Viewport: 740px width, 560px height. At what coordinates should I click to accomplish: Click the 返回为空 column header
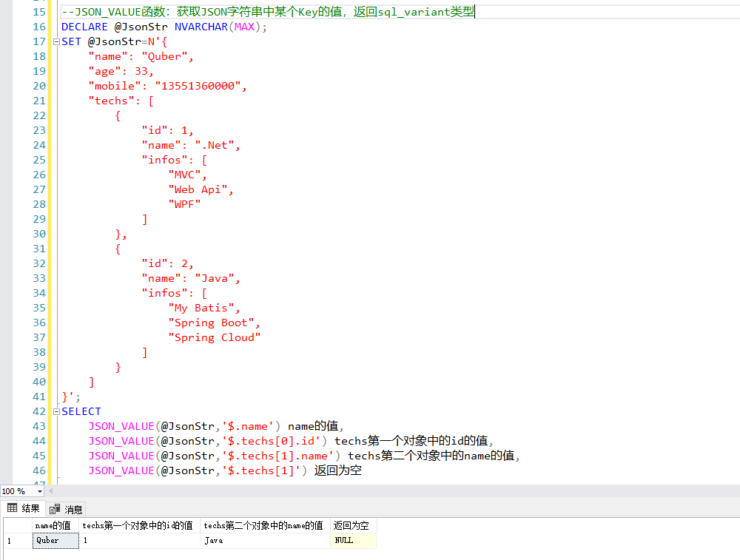[353, 525]
